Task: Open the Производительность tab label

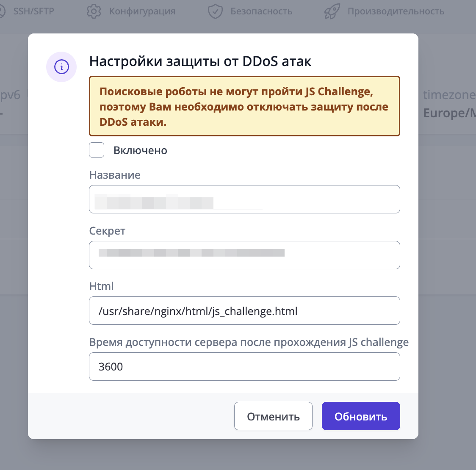Action: pos(396,11)
